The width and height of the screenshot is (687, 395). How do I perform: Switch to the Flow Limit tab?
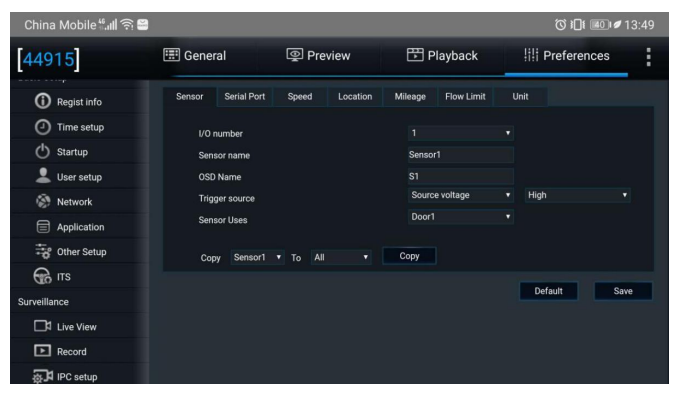pyautogui.click(x=465, y=97)
